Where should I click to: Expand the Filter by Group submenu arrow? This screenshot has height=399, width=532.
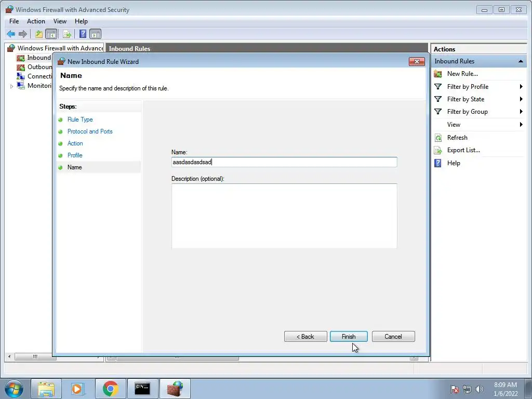pos(521,112)
